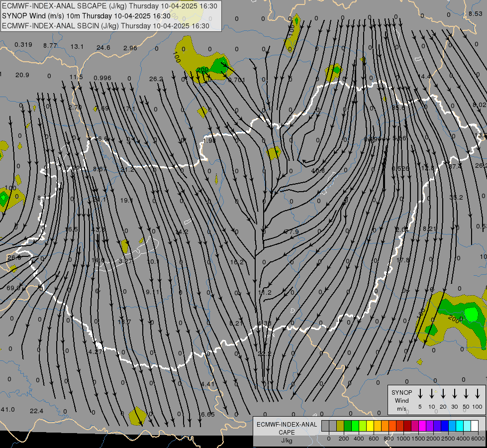Click the map value 14.4
This screenshot has width=487, height=448.
[424, 76]
